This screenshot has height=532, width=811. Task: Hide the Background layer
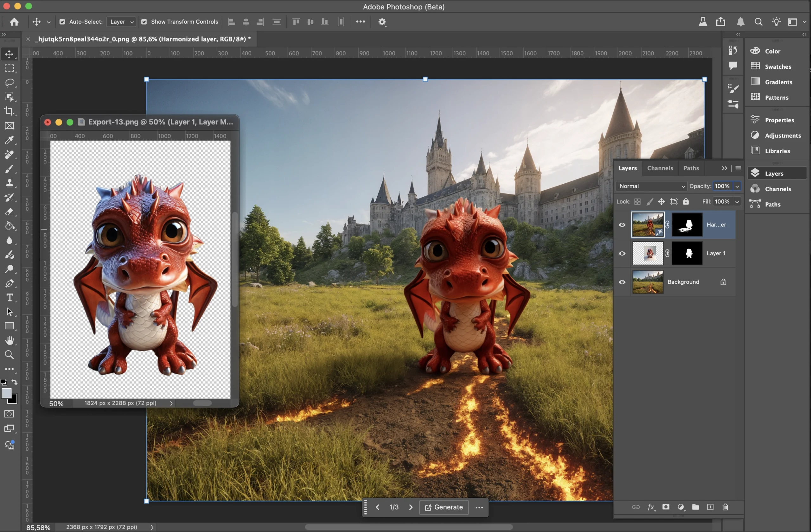pos(622,282)
